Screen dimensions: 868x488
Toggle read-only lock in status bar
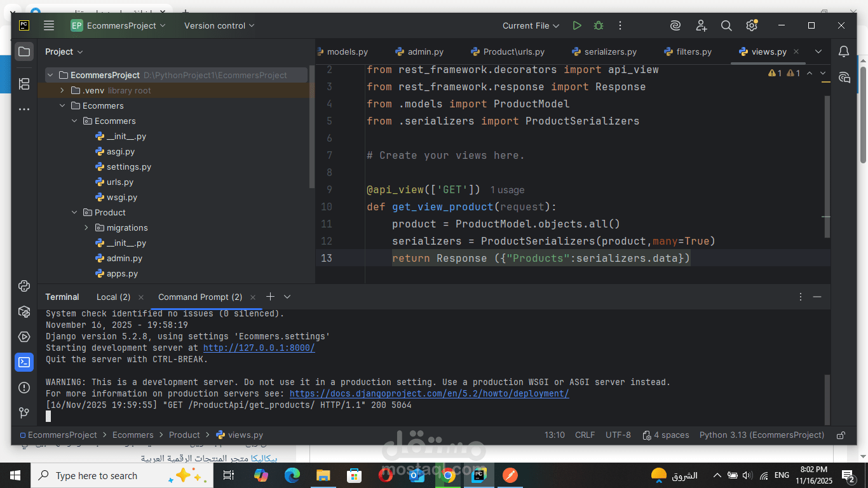[841, 435]
